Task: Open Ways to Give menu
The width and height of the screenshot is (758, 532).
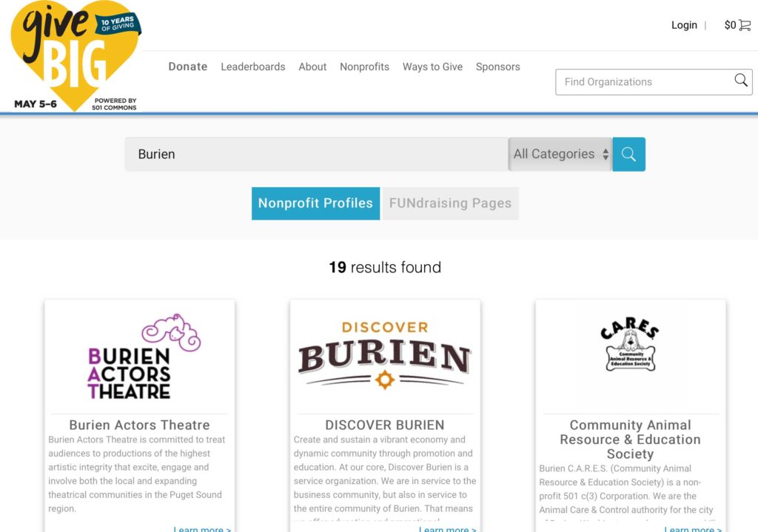Action: click(x=432, y=67)
